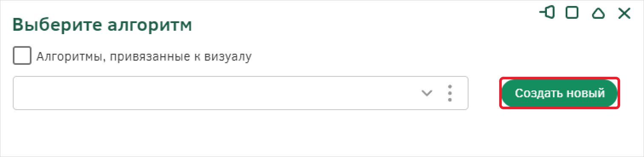This screenshot has height=157, width=644.
Task: Click the vertical ellipsis beside the dropdown
Action: click(x=450, y=93)
